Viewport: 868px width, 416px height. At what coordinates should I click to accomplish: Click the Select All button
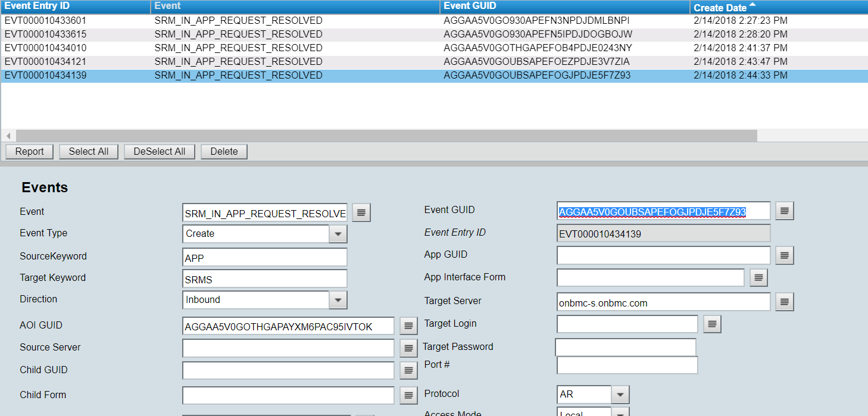coord(89,151)
